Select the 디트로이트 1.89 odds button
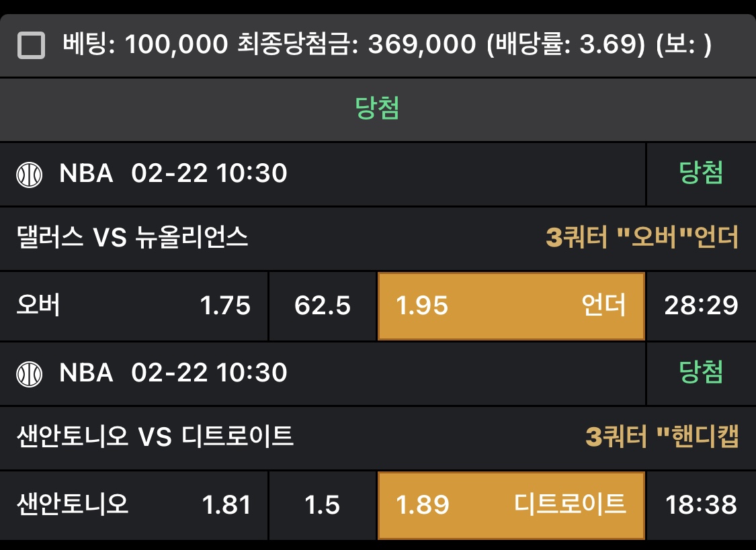Viewport: 756px width, 550px height. pos(511,504)
